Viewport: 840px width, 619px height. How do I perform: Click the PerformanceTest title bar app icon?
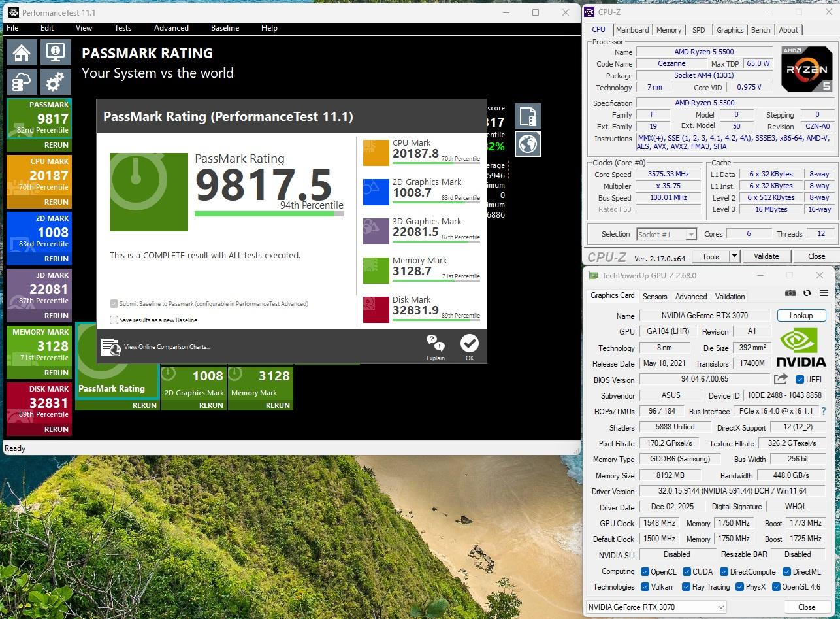[x=13, y=12]
